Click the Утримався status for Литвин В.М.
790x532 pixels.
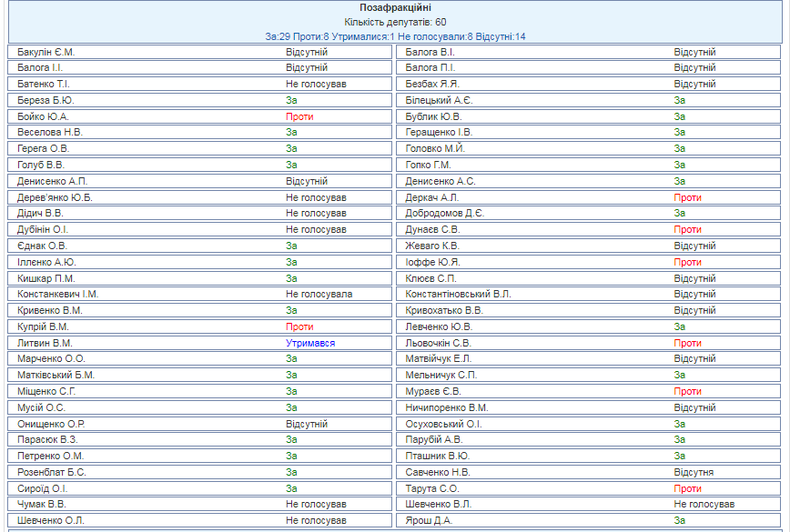(x=310, y=343)
